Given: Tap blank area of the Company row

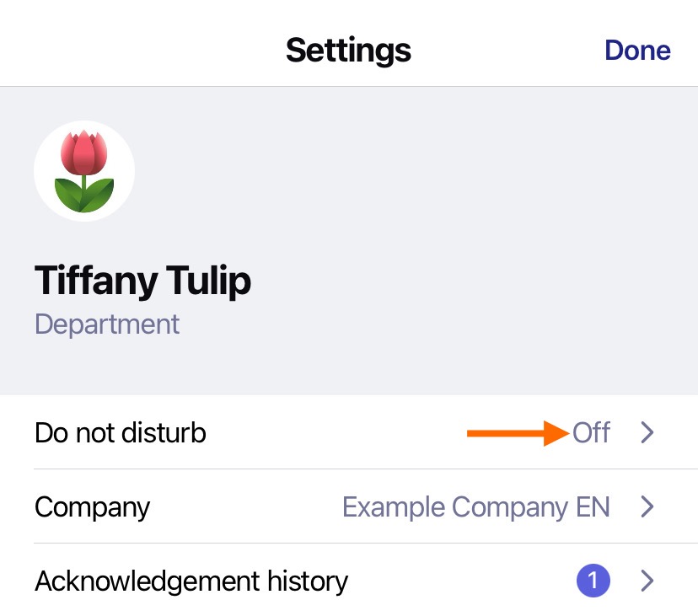Looking at the screenshot, I should 244,507.
